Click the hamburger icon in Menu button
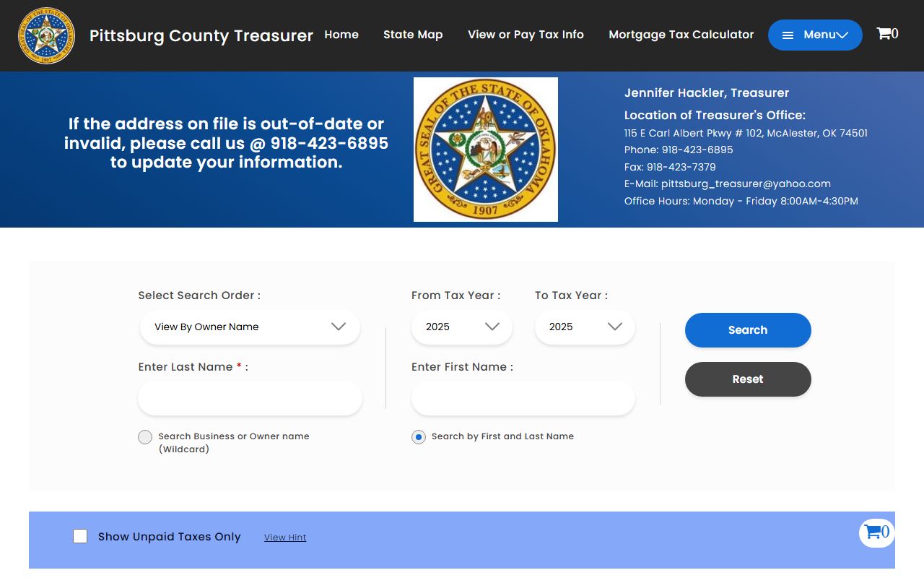Screen dimensions: 924x578 click(788, 35)
